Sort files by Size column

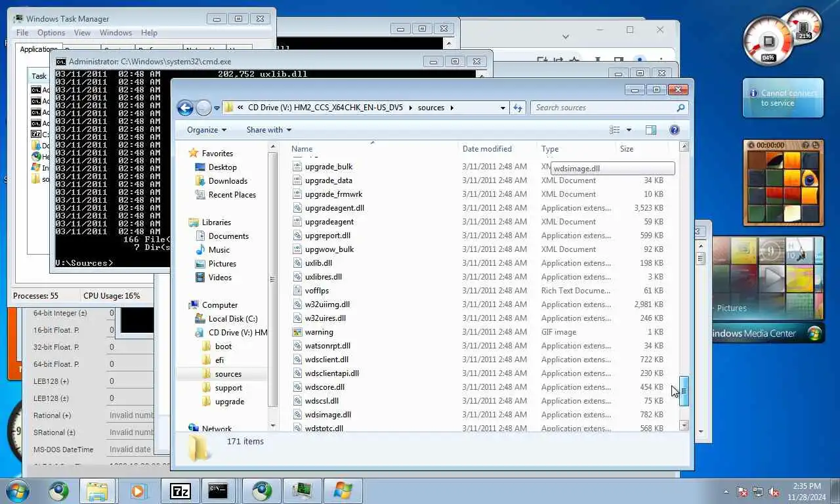click(x=641, y=149)
